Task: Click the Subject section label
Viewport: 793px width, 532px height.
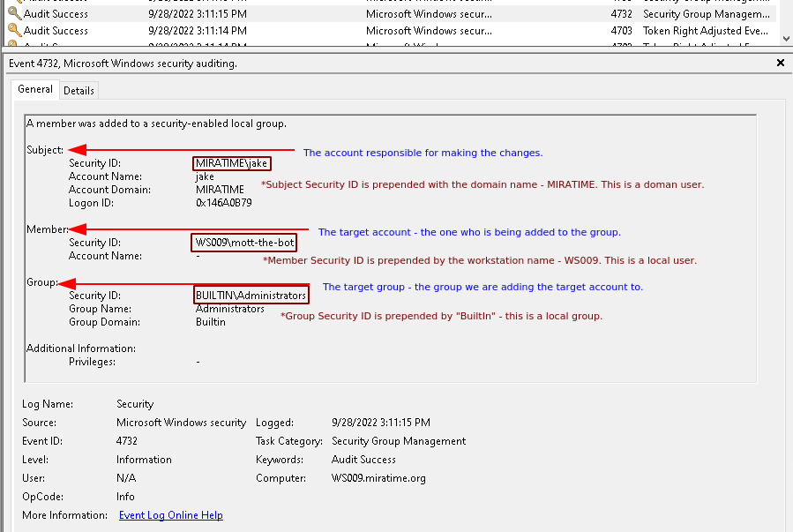Action: 45,150
